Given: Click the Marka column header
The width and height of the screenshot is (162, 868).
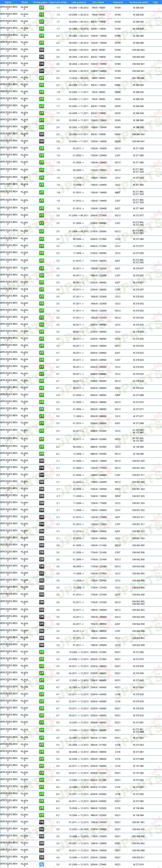Looking at the screenshot, I should tap(8, 2).
